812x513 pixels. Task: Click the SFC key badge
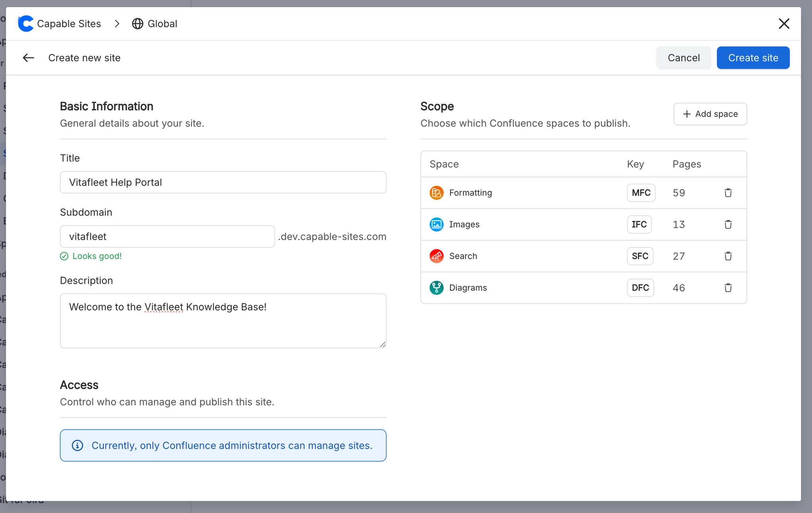click(x=640, y=256)
